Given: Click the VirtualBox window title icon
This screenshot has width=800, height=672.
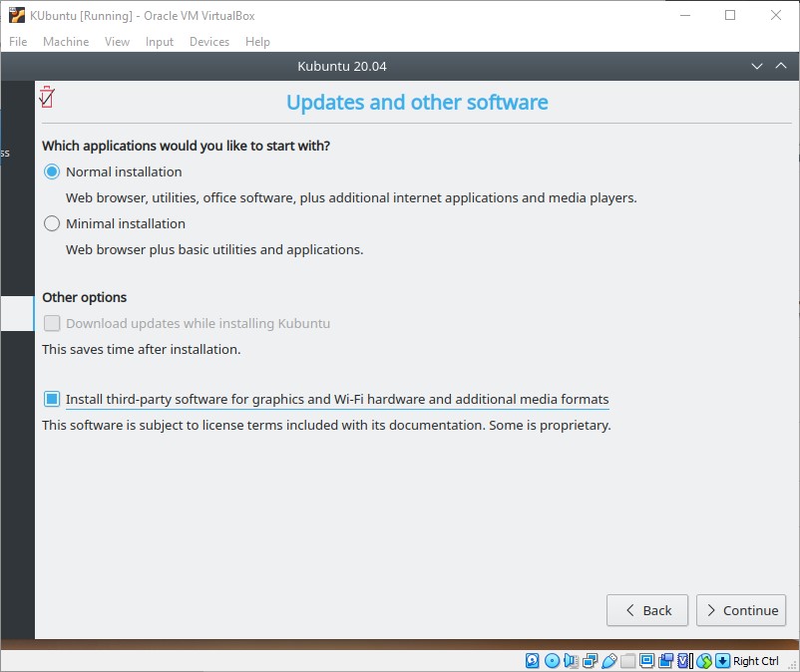Looking at the screenshot, I should coord(17,15).
